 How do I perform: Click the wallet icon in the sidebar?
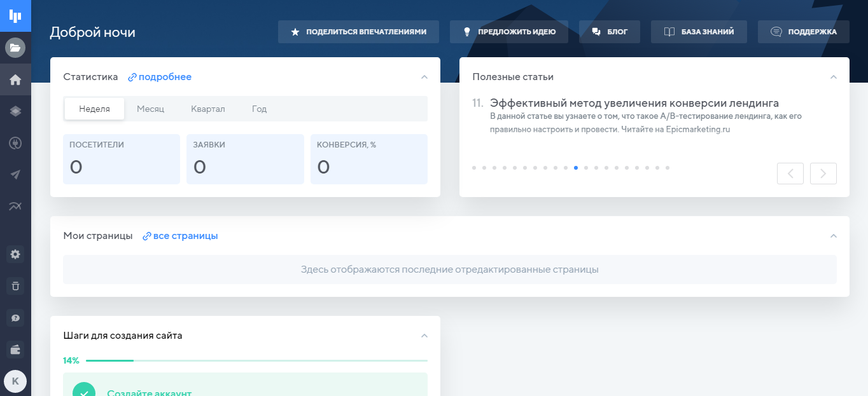point(15,349)
